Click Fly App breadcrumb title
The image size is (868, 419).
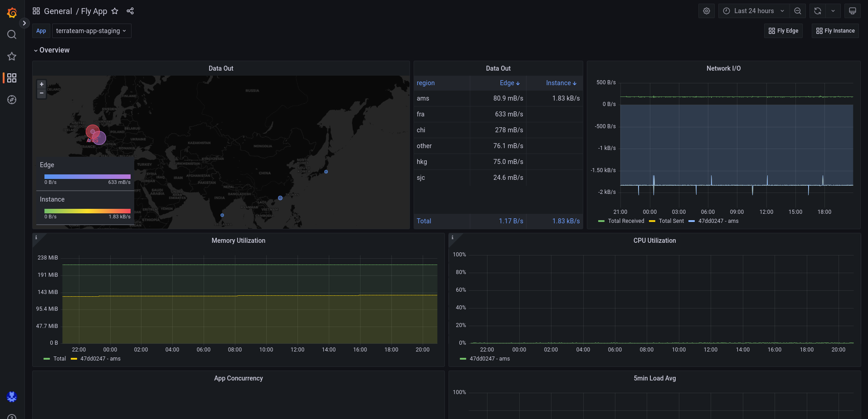click(94, 11)
